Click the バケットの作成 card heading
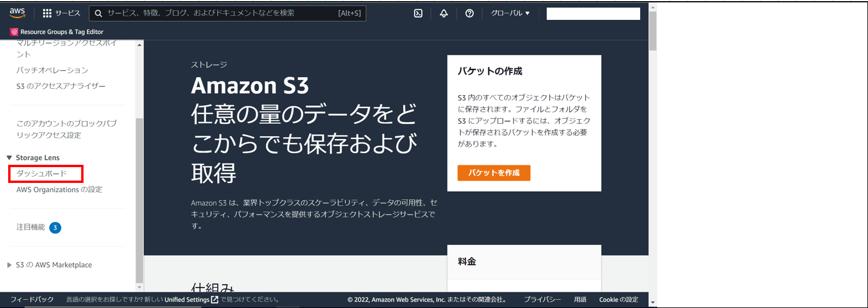The image size is (868, 308). pyautogui.click(x=490, y=71)
